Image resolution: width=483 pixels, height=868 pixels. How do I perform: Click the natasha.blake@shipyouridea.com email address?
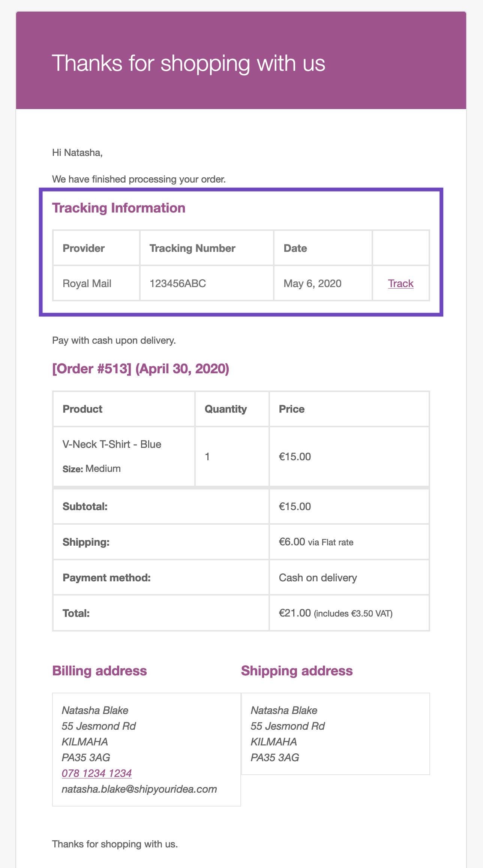coord(139,789)
